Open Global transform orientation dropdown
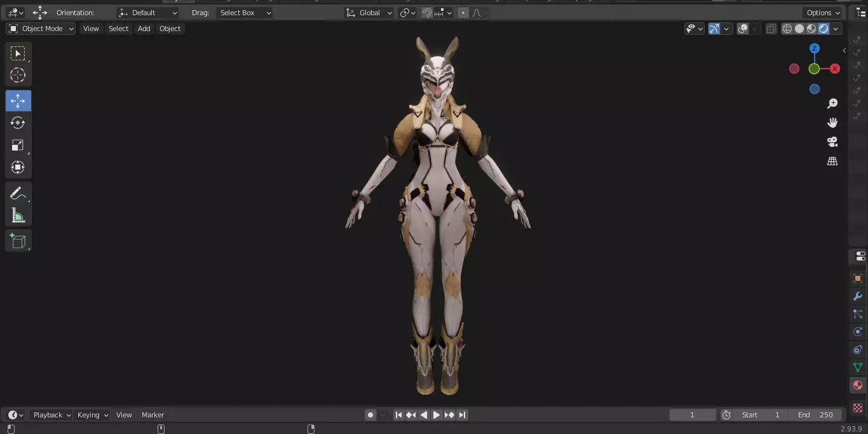 (369, 13)
